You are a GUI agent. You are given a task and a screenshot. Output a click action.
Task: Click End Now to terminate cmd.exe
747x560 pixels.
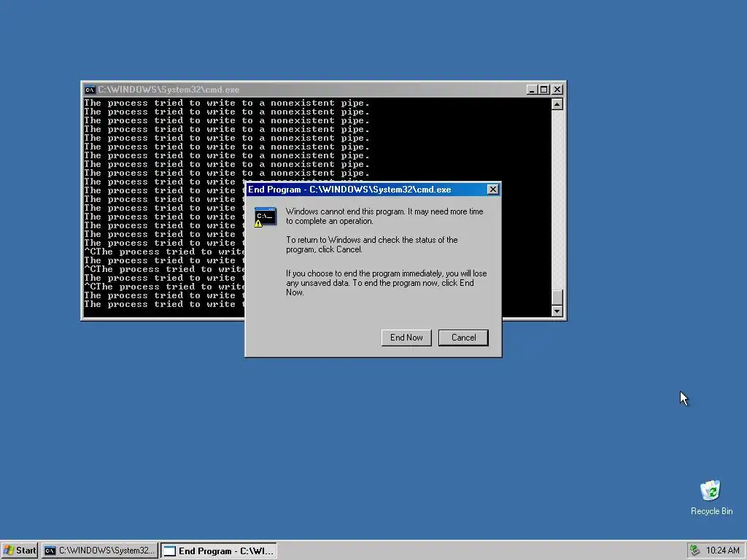(x=406, y=338)
